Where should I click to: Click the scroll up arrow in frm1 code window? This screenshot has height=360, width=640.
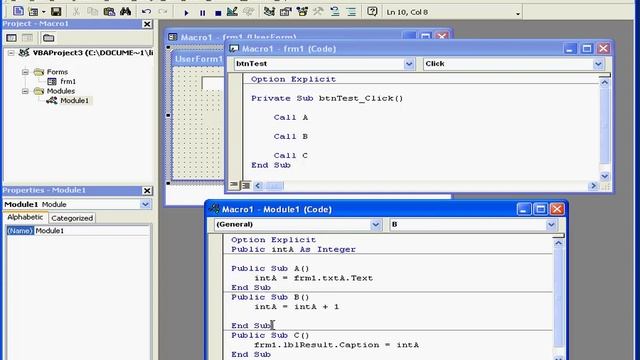pos(604,82)
